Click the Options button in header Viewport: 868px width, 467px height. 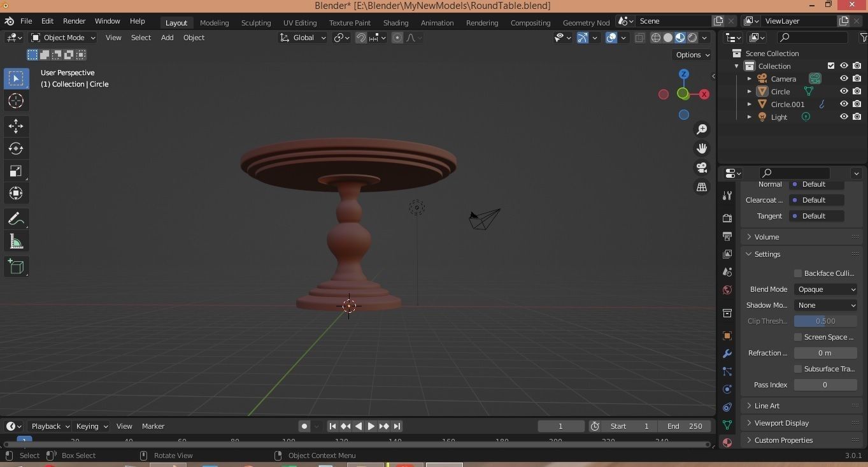pyautogui.click(x=692, y=55)
